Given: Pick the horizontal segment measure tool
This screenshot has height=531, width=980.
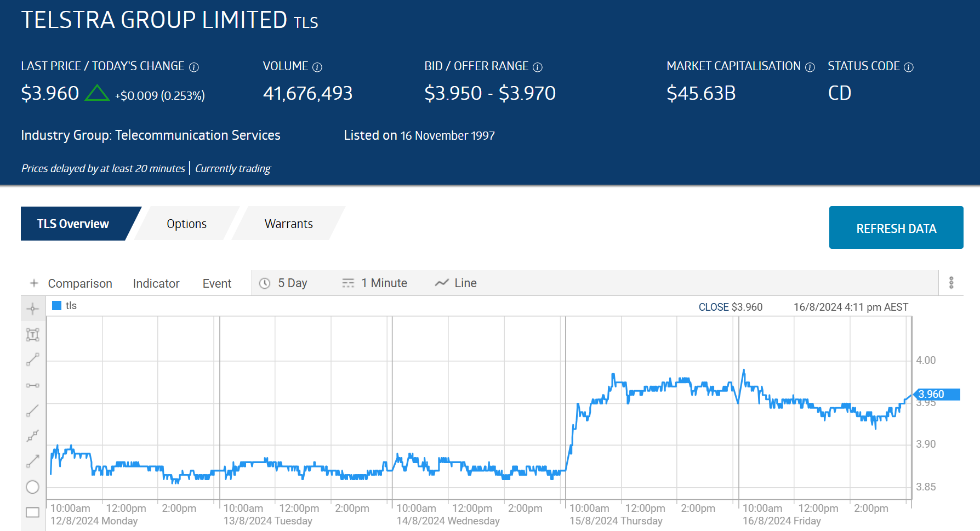Looking at the screenshot, I should (33, 385).
